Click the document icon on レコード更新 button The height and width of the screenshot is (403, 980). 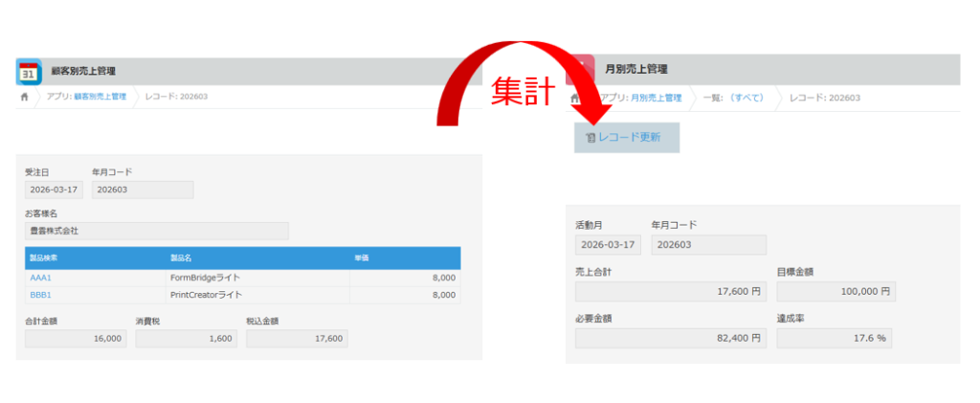[x=590, y=138]
